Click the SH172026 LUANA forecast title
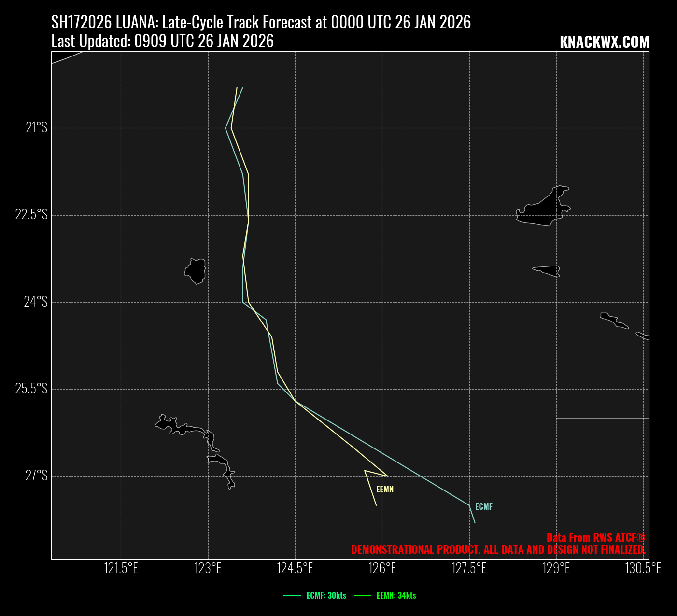Screen dimensions: 677x616 (261, 22)
